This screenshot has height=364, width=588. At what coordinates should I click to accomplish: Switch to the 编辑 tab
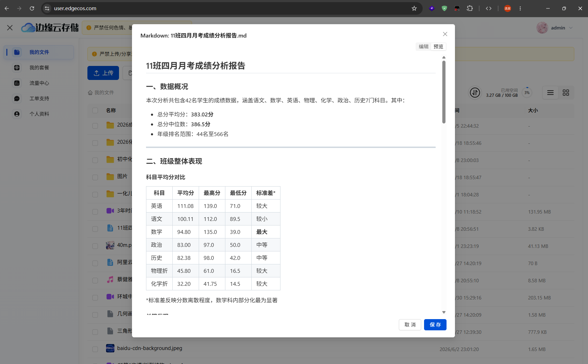[x=424, y=47]
